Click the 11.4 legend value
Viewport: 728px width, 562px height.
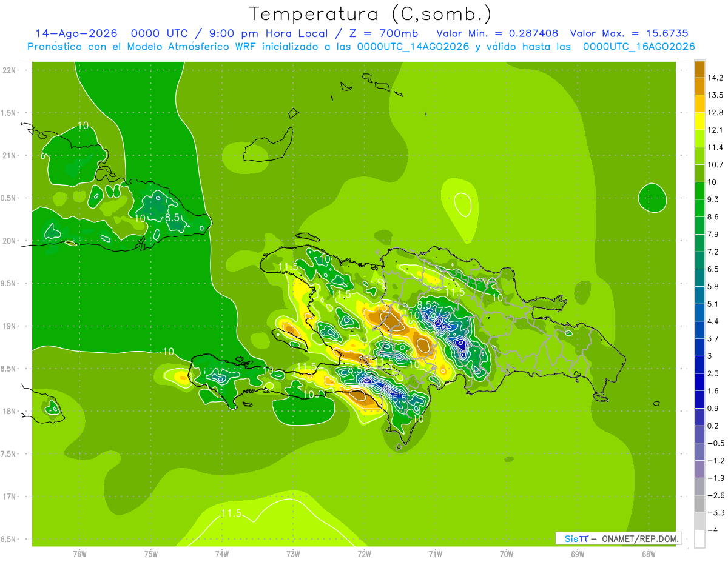tap(715, 147)
